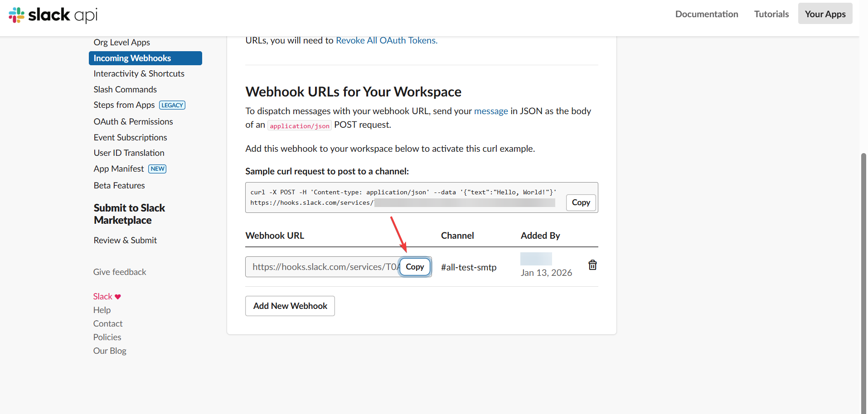This screenshot has width=868, height=414.
Task: Click the heart icon next to Slack
Action: pos(118,296)
